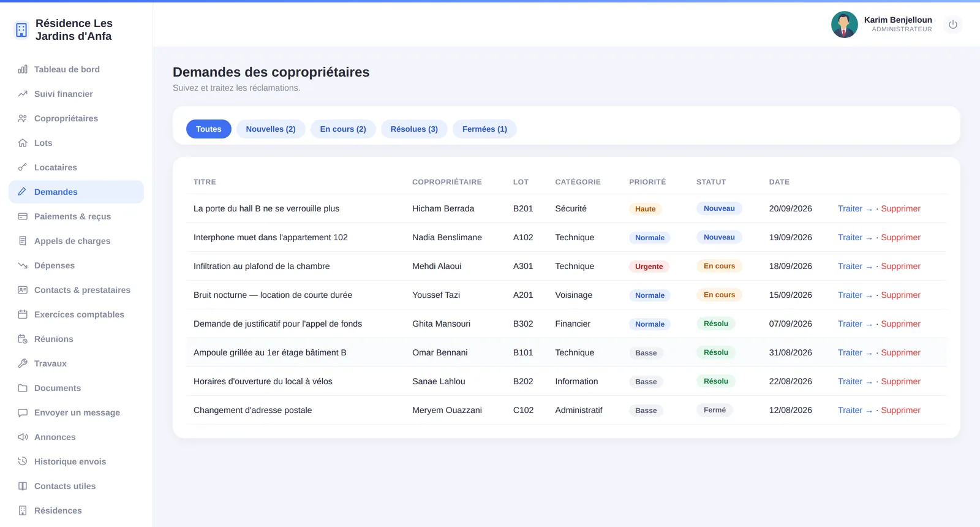Traiter the justificatif appel de fonds request
The height and width of the screenshot is (527, 980).
pos(855,324)
